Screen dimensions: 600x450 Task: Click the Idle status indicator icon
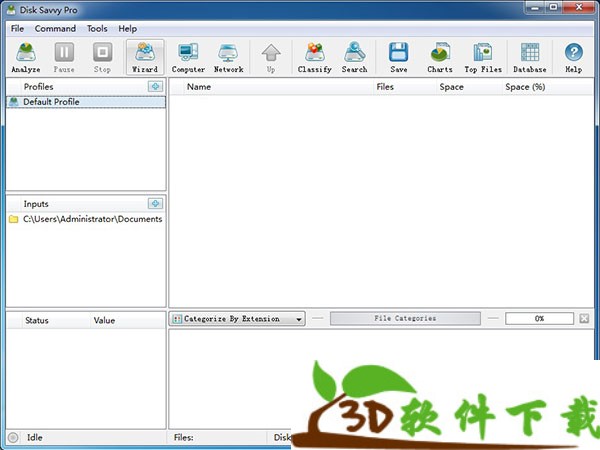(x=13, y=437)
